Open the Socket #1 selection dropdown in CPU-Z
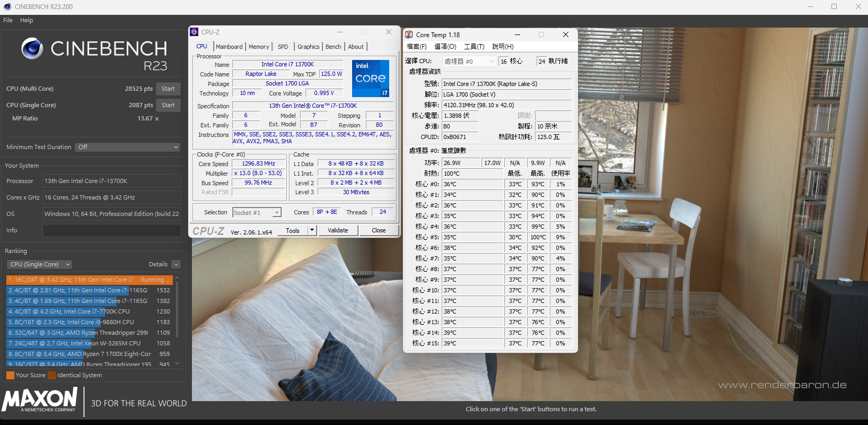The image size is (868, 425). [257, 213]
